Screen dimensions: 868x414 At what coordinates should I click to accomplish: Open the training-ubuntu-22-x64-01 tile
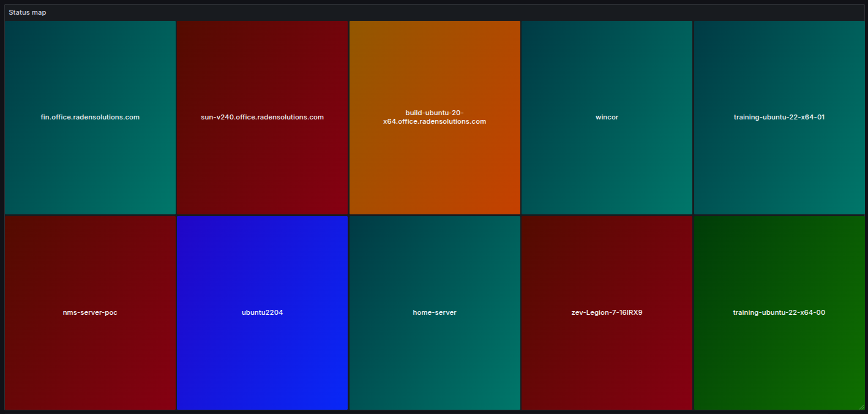779,118
